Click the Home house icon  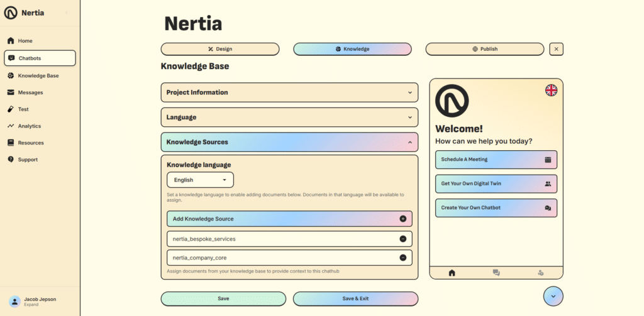tap(11, 41)
